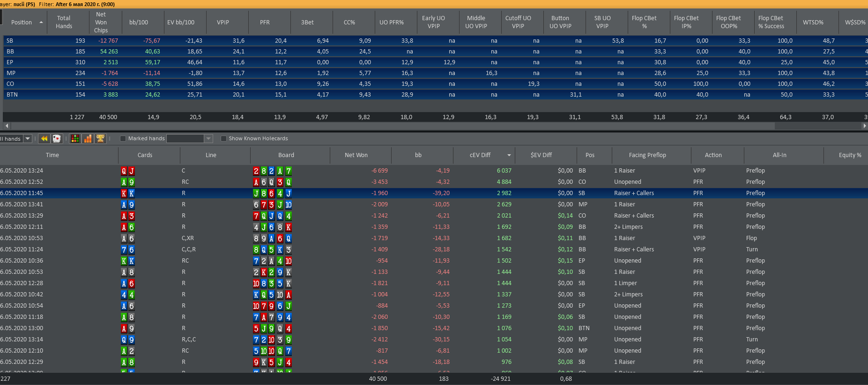Select the BTN position row label
This screenshot has height=385, width=868.
(12, 95)
